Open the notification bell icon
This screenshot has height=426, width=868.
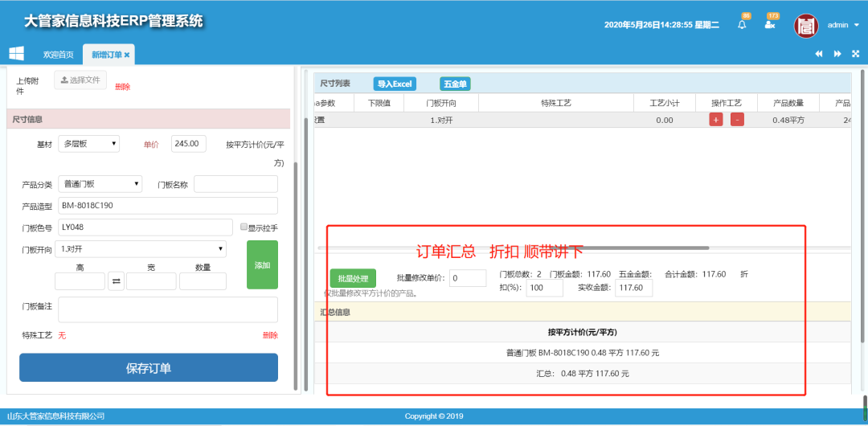(742, 25)
